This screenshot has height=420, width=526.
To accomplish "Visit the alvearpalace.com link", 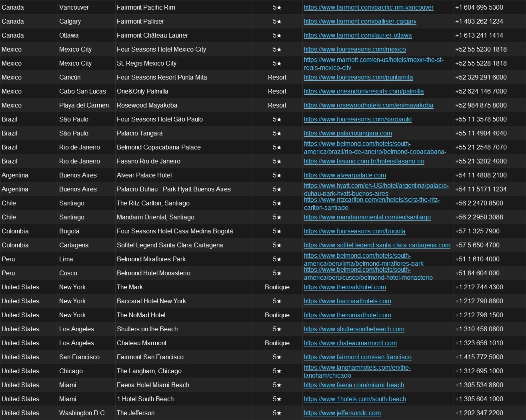I will pos(345,175).
